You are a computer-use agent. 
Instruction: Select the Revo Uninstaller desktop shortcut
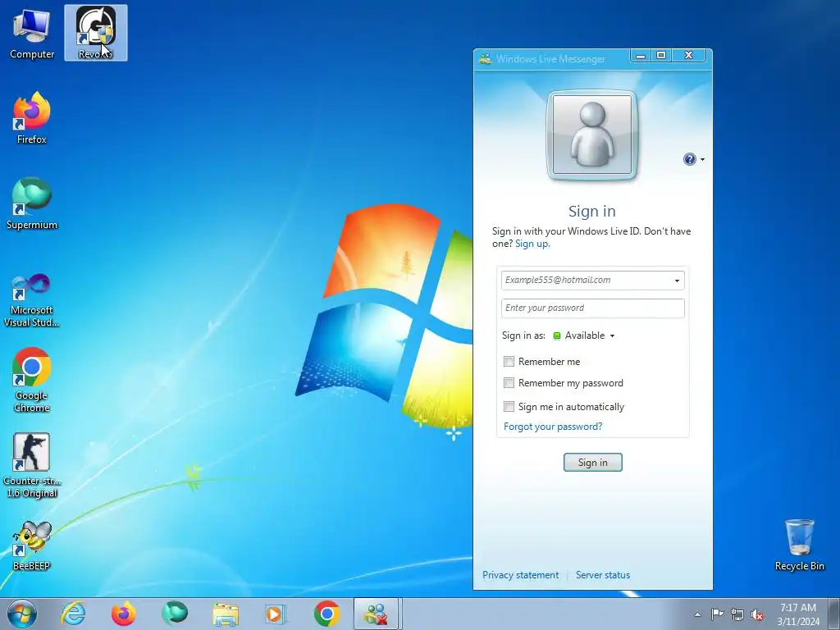tap(96, 33)
